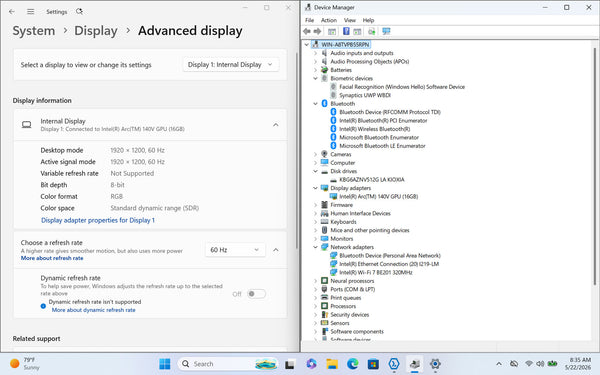Image resolution: width=600 pixels, height=375 pixels.
Task: Open File Explorer from the taskbar
Action: click(x=332, y=364)
